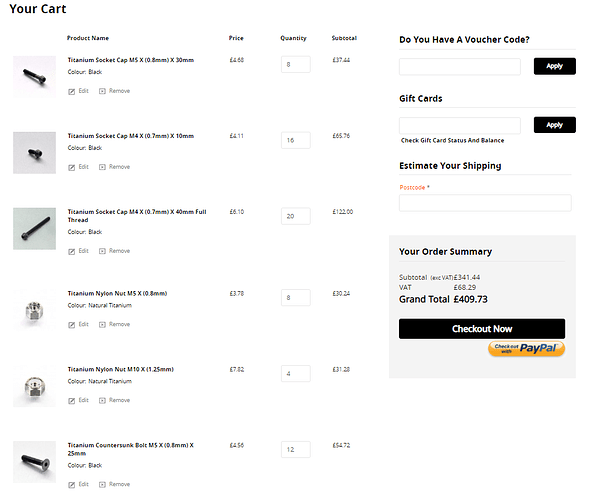The width and height of the screenshot is (611, 500).
Task: Open Titanium Nylon Nut M10 product link
Action: click(x=117, y=368)
